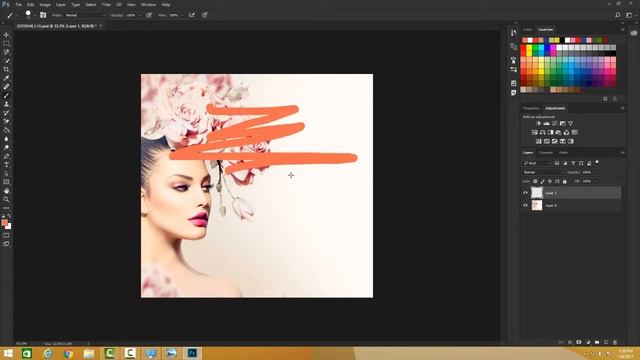
Task: Select the Magic Wand tool
Action: click(6, 60)
